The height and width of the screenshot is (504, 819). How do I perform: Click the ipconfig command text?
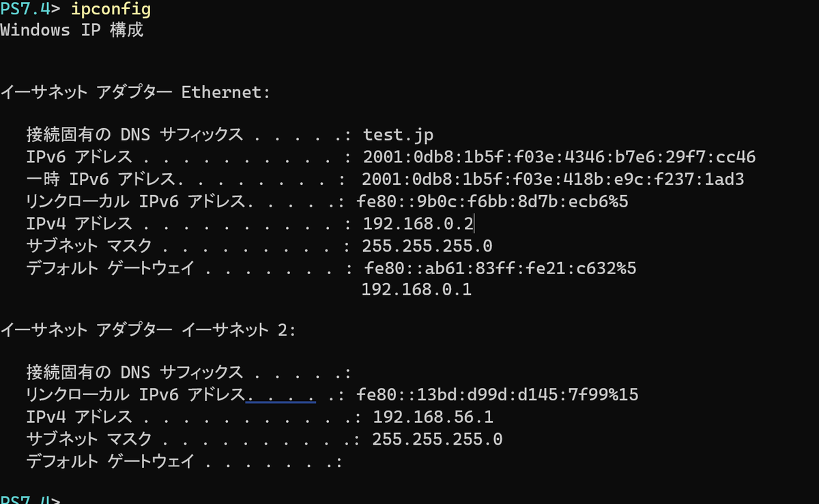point(111,10)
